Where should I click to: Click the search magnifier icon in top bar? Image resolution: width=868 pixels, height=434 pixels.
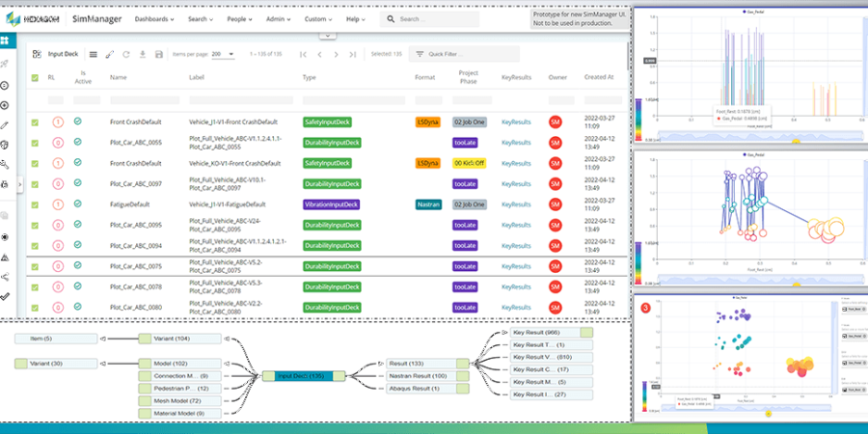[x=391, y=19]
